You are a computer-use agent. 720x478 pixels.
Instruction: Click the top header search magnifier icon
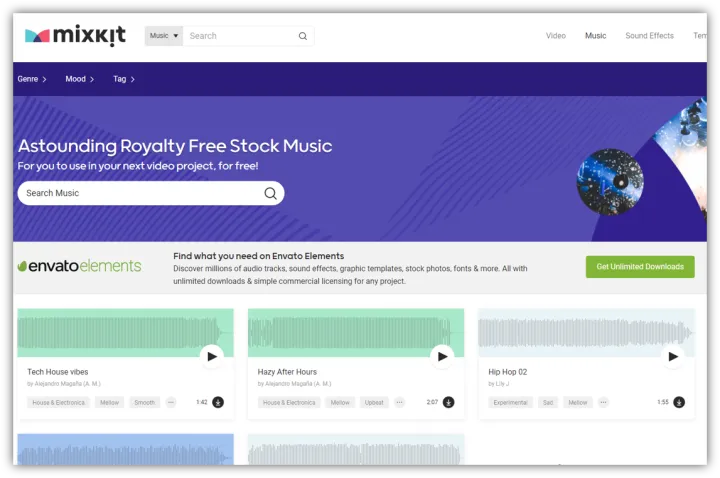303,36
